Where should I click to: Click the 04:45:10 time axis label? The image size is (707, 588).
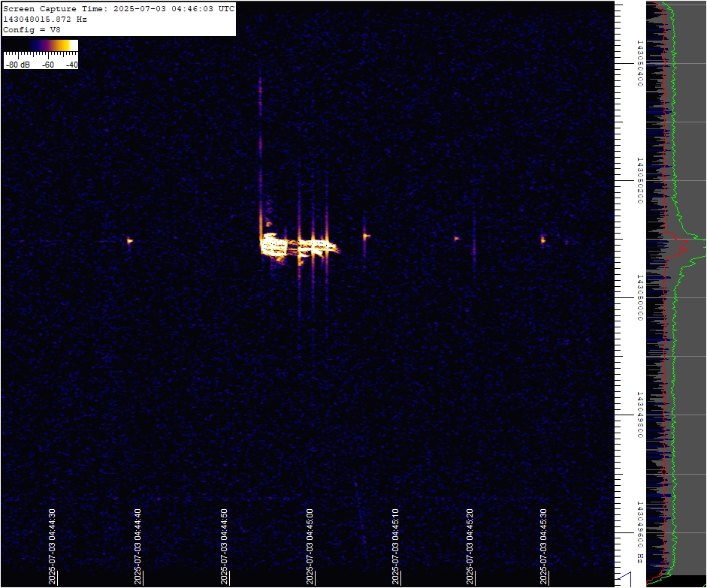[x=395, y=547]
